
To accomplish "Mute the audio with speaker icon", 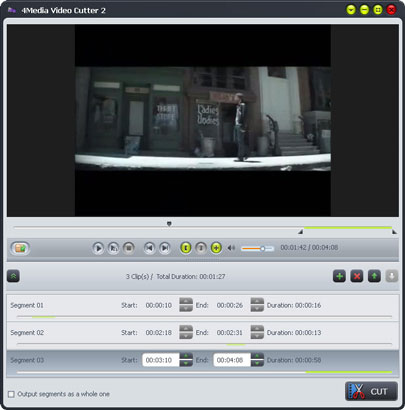I will click(x=231, y=248).
